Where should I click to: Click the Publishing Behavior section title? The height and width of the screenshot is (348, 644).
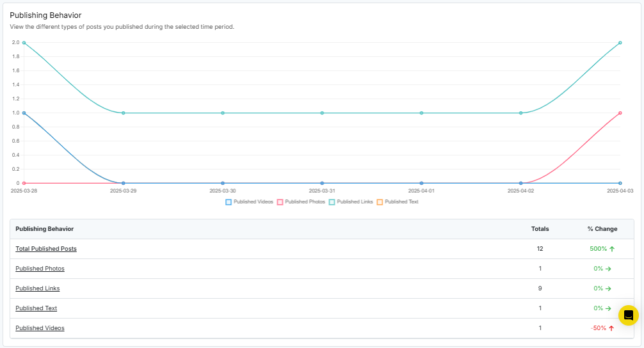tap(45, 15)
